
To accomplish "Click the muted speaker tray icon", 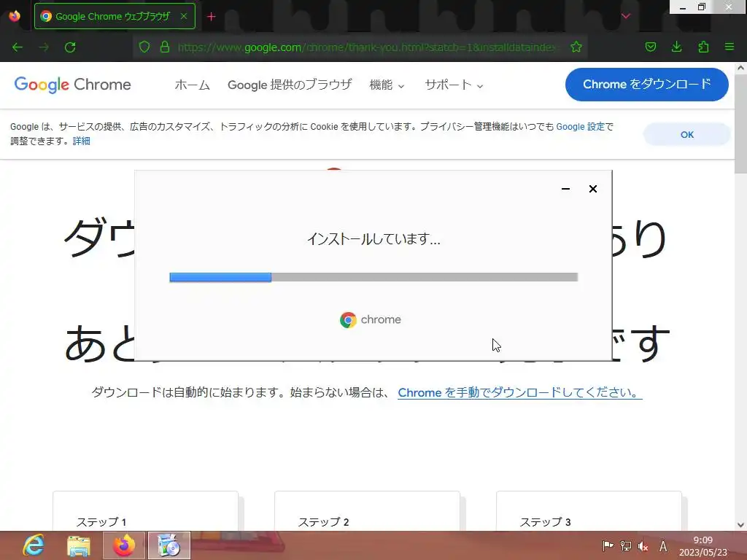I will pyautogui.click(x=643, y=545).
